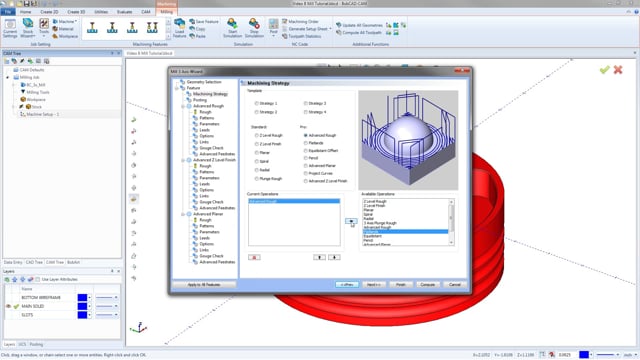
Task: Select the Strategy 1 template radio
Action: (x=257, y=103)
